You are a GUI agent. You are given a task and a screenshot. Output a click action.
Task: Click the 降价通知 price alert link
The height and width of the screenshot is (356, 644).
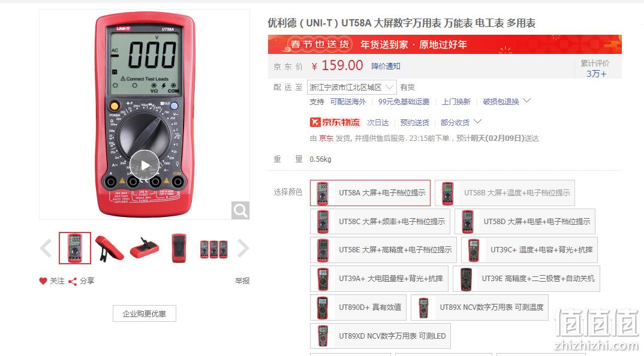[385, 66]
